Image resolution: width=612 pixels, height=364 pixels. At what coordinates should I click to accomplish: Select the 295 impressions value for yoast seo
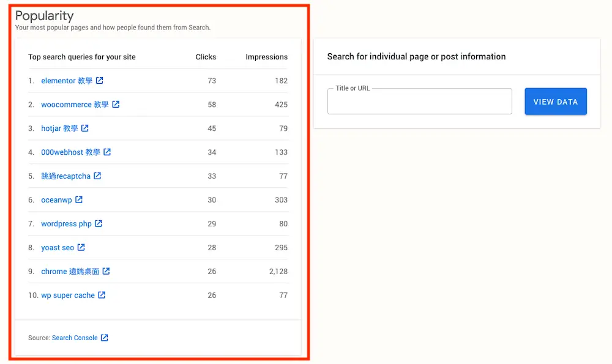[281, 247]
